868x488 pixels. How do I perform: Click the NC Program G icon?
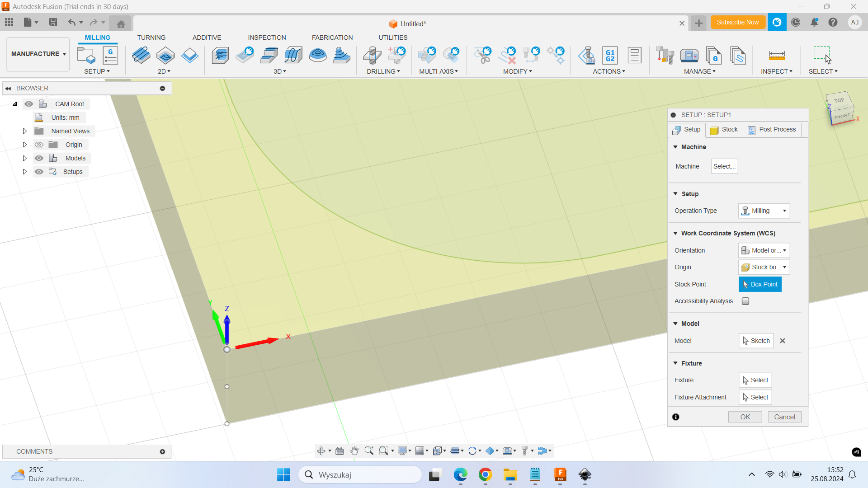click(110, 56)
